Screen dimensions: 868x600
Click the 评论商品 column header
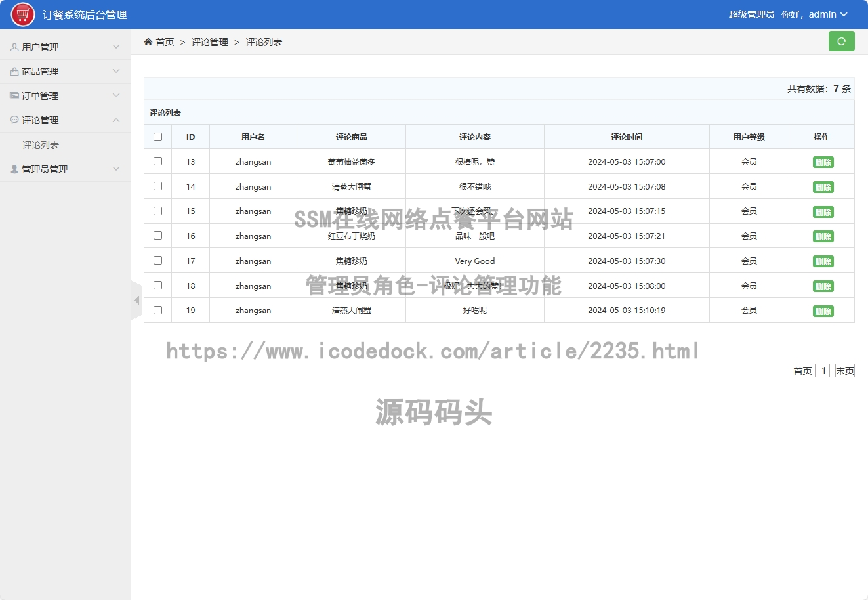coord(352,137)
